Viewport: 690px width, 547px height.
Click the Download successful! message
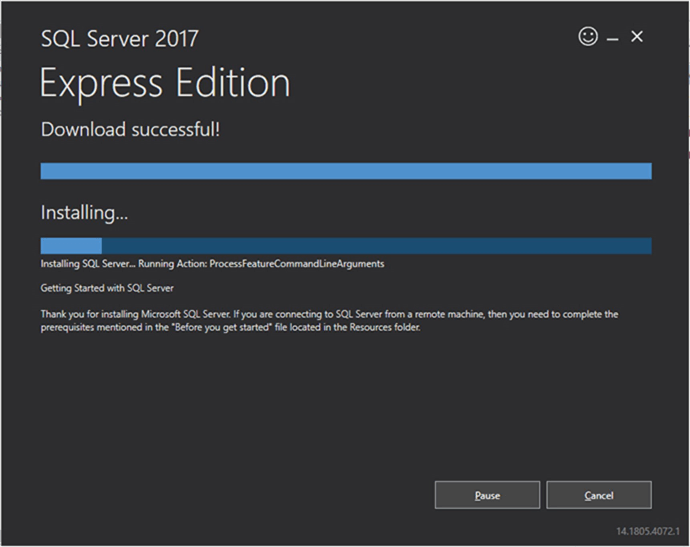coord(130,129)
